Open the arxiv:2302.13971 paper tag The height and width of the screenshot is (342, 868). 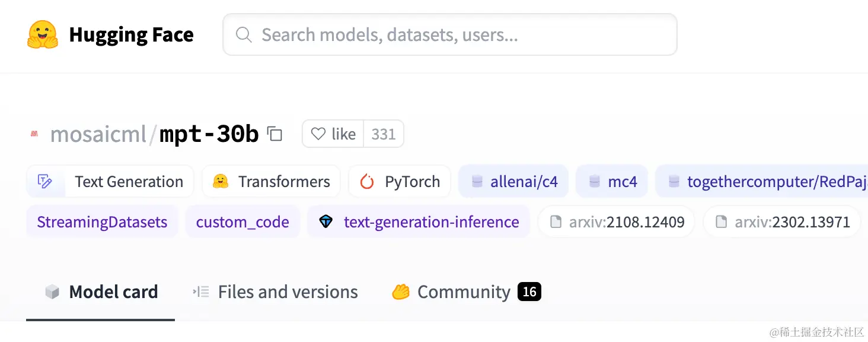click(x=781, y=222)
